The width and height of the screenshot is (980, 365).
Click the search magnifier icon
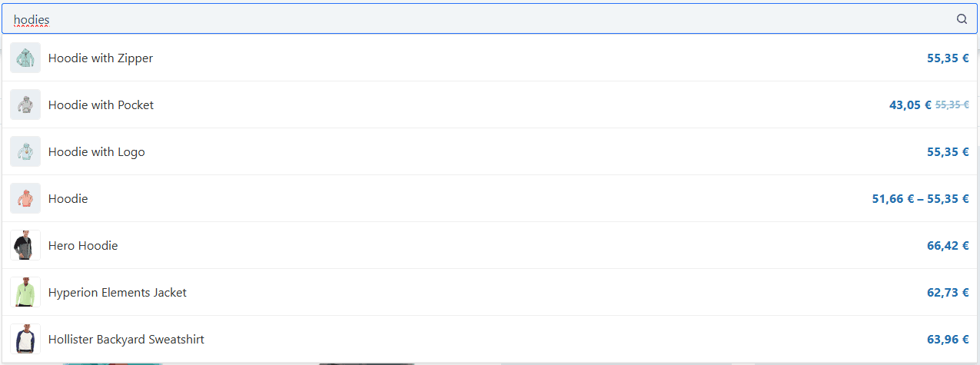962,19
